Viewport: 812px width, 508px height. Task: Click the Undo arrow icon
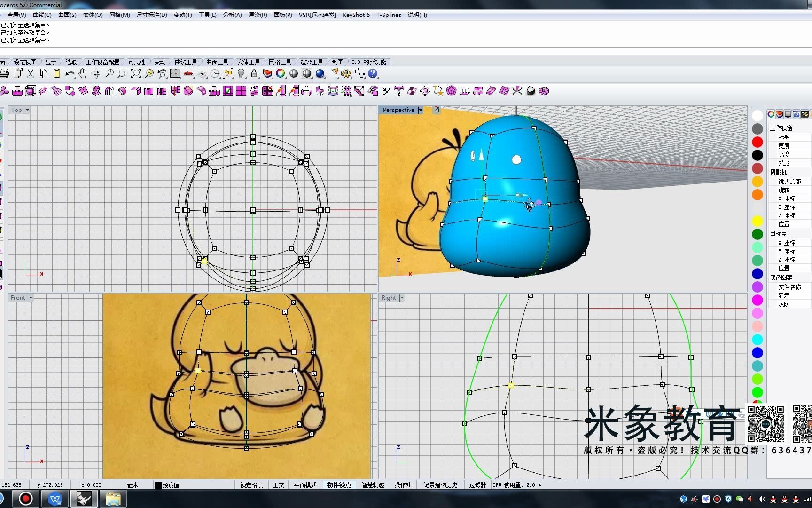(x=70, y=74)
